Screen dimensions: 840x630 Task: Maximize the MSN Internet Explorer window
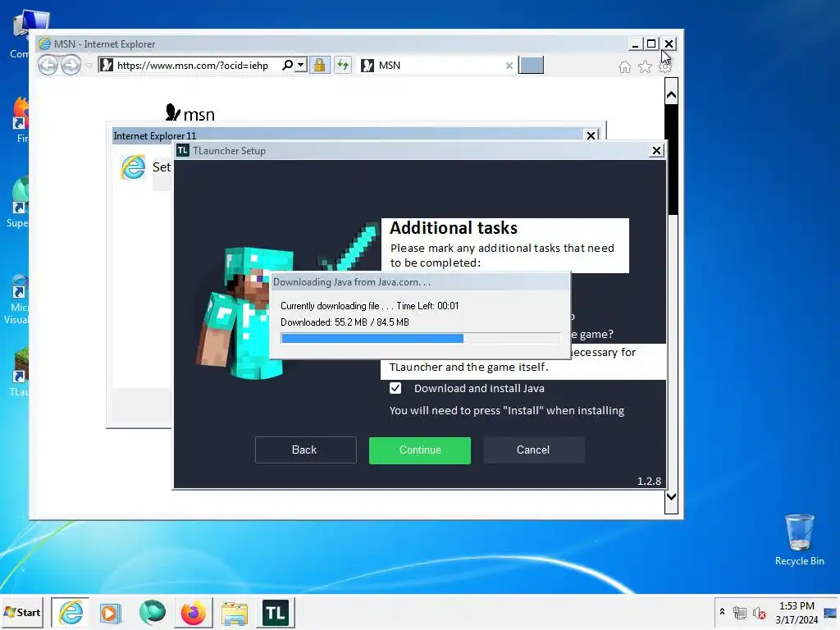coord(651,44)
